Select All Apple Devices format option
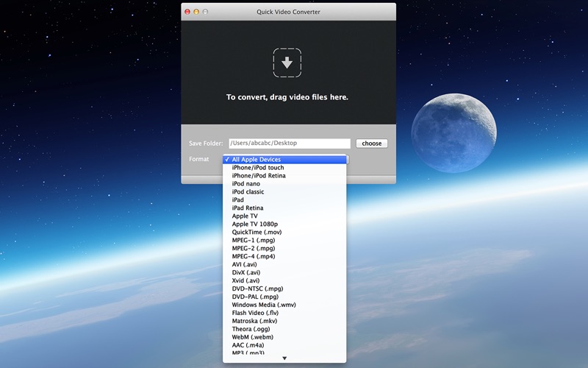Image resolution: width=588 pixels, height=368 pixels. click(284, 160)
